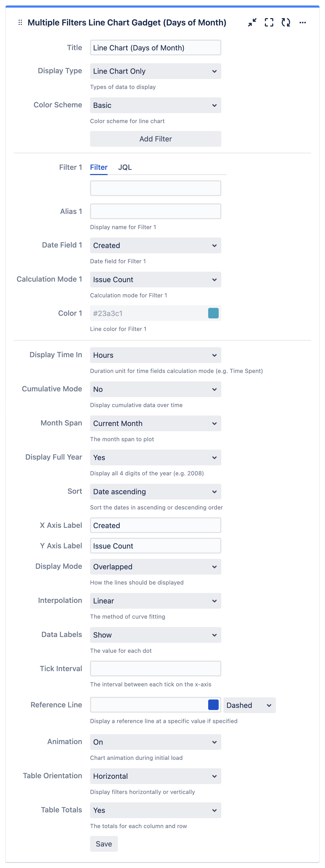Focus the Alias 1 input field

(155, 212)
